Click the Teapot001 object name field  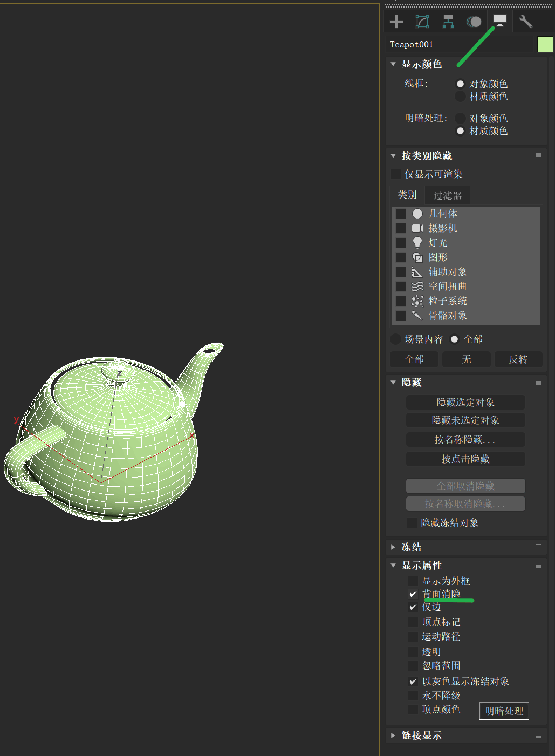[x=462, y=44]
